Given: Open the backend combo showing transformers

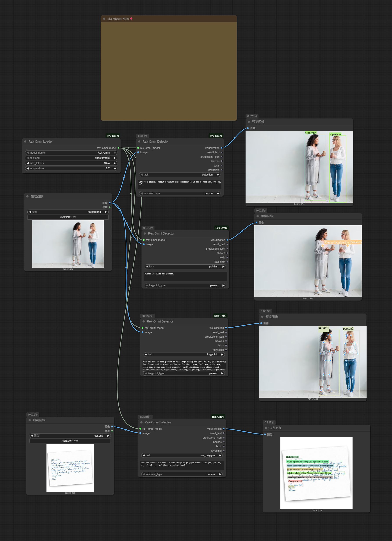Looking at the screenshot, I should click(x=71, y=158).
